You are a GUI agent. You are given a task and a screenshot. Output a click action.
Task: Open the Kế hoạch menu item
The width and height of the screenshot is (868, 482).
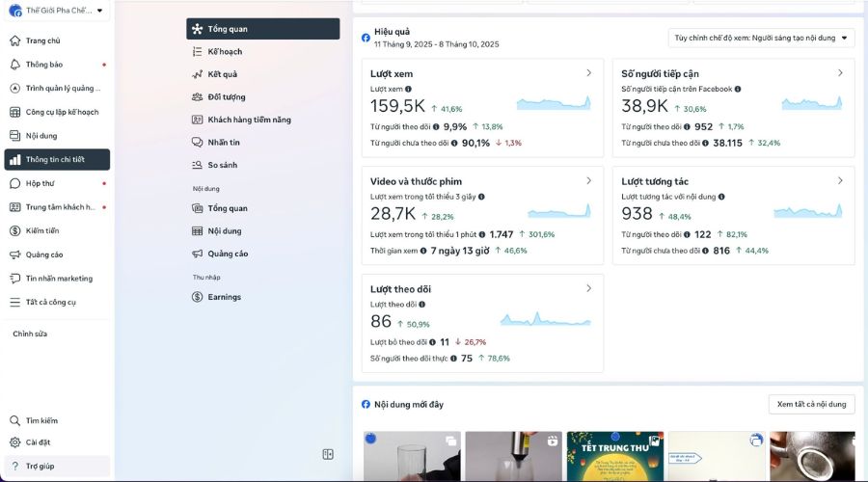click(263, 51)
